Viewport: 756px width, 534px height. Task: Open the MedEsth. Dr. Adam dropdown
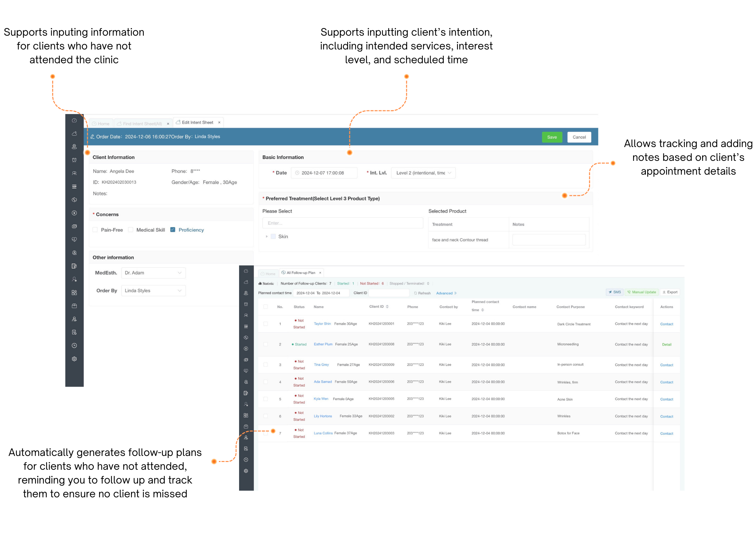click(x=153, y=273)
